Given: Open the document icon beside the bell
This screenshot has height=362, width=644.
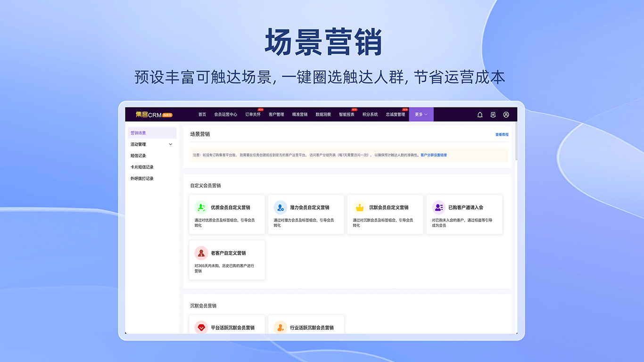Looking at the screenshot, I should 493,115.
